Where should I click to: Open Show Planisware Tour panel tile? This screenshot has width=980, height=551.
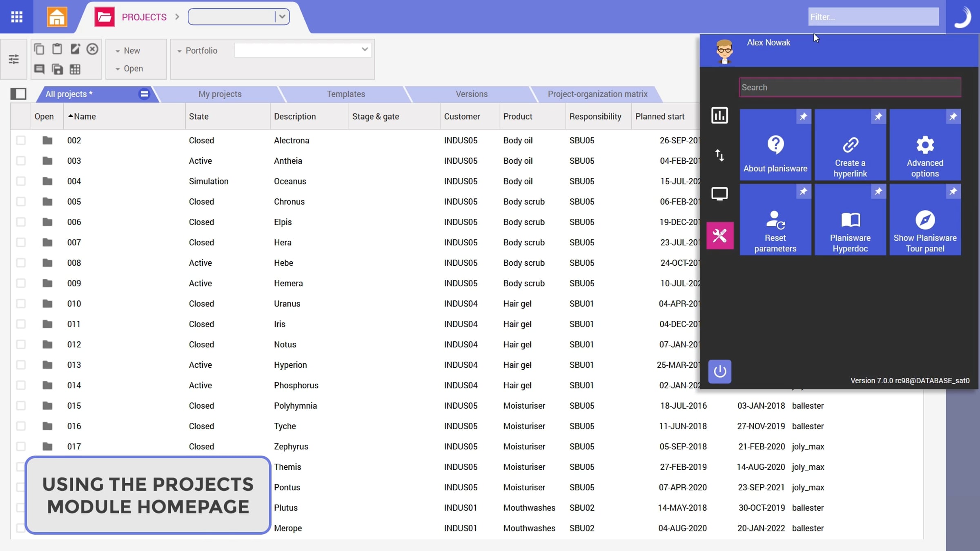(x=925, y=220)
